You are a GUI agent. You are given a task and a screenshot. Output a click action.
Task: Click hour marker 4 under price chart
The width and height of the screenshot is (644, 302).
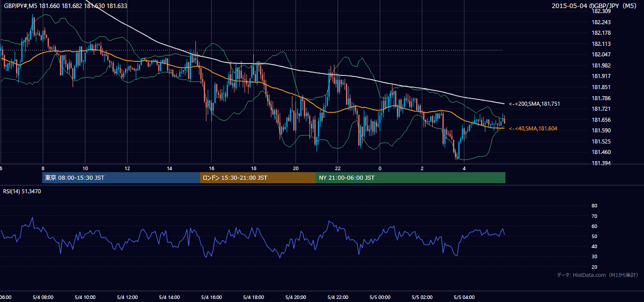coord(464,168)
